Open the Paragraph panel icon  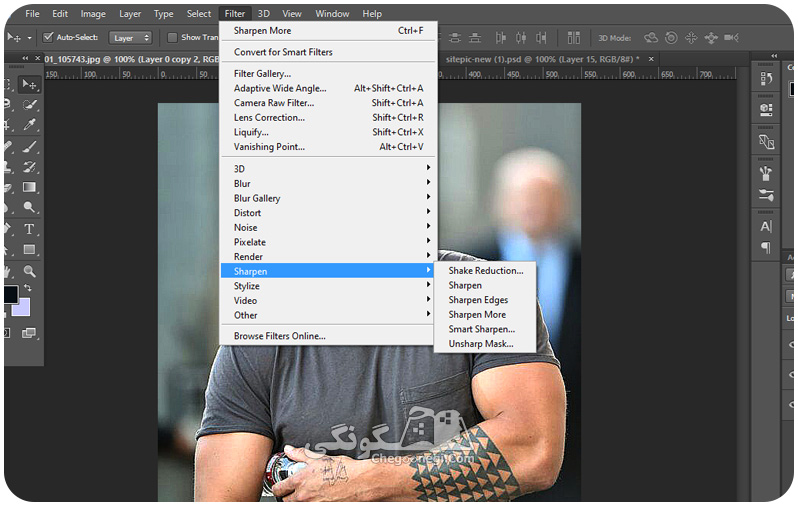[x=766, y=248]
